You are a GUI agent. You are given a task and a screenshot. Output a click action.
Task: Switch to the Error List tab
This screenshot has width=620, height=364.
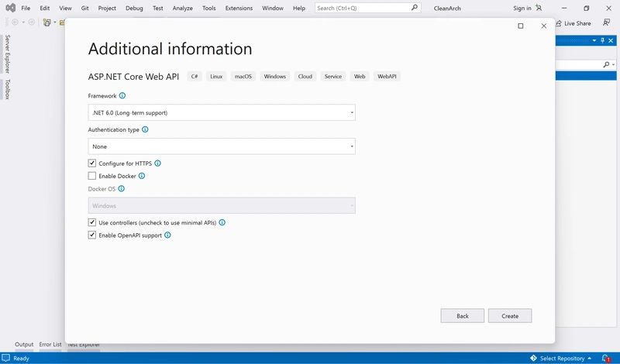(x=50, y=344)
